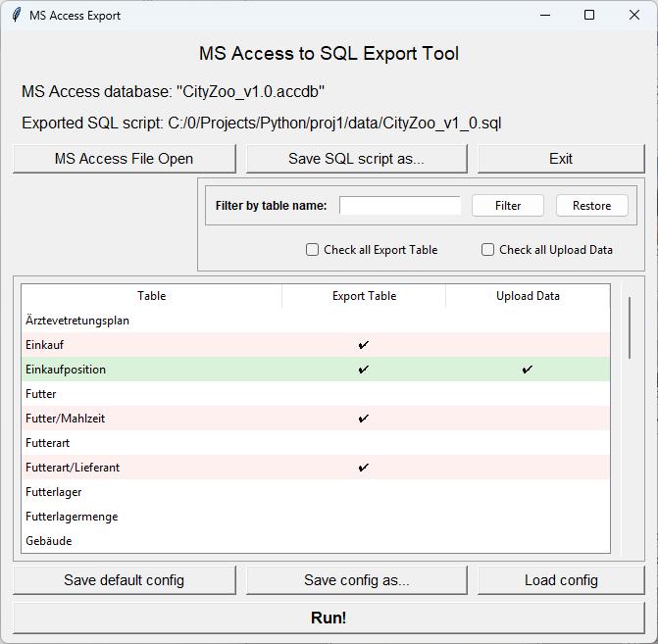Focus the Filter by table name field
This screenshot has width=658, height=644.
pos(400,206)
